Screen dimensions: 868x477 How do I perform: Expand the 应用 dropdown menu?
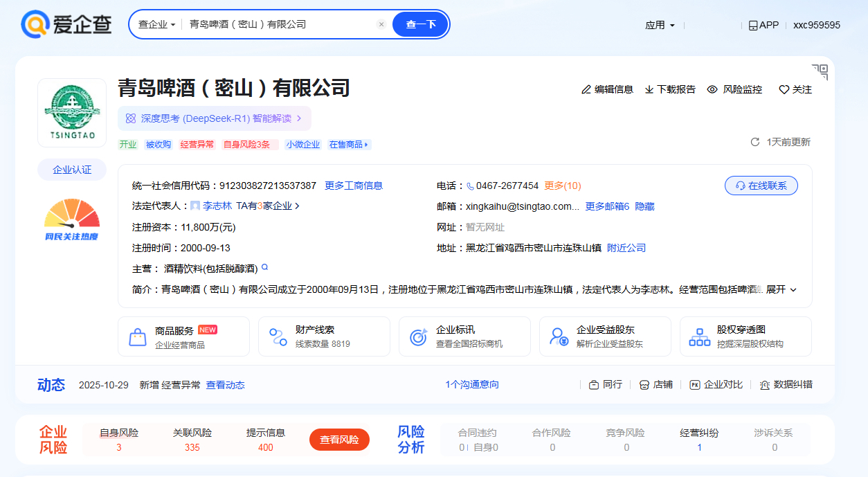tap(660, 25)
